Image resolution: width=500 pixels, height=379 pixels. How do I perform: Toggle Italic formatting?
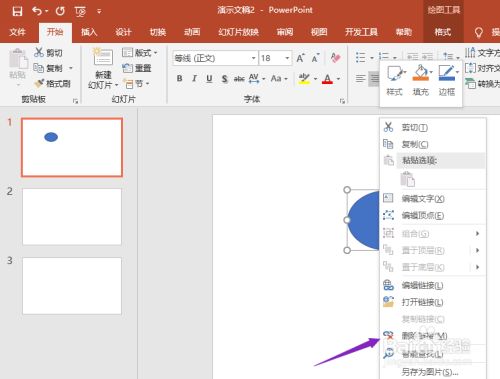(194, 78)
